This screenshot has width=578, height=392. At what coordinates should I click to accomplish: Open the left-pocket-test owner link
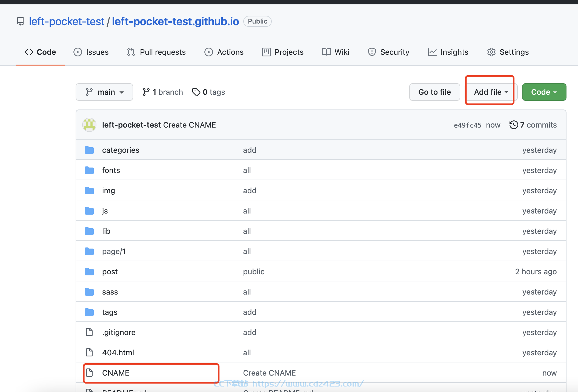tap(67, 21)
